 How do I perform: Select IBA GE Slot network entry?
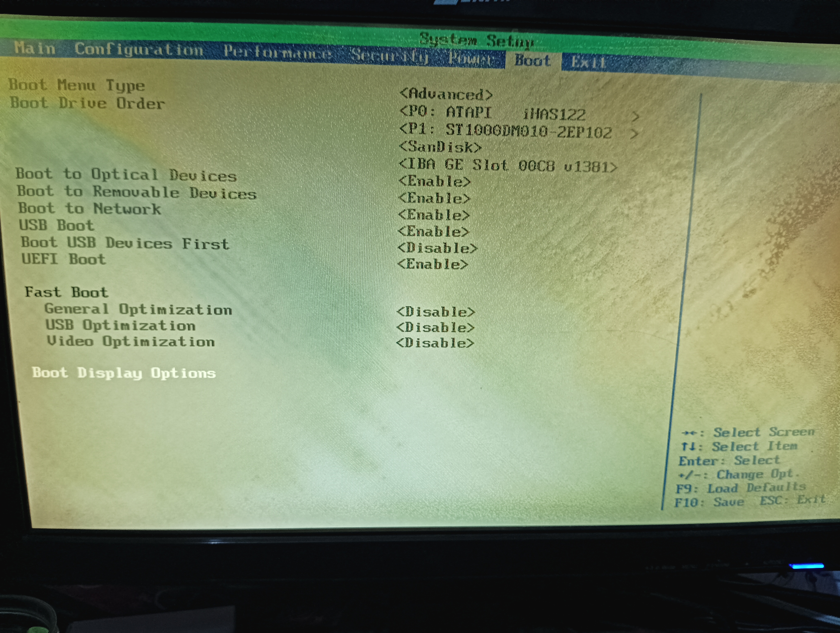pos(508,166)
